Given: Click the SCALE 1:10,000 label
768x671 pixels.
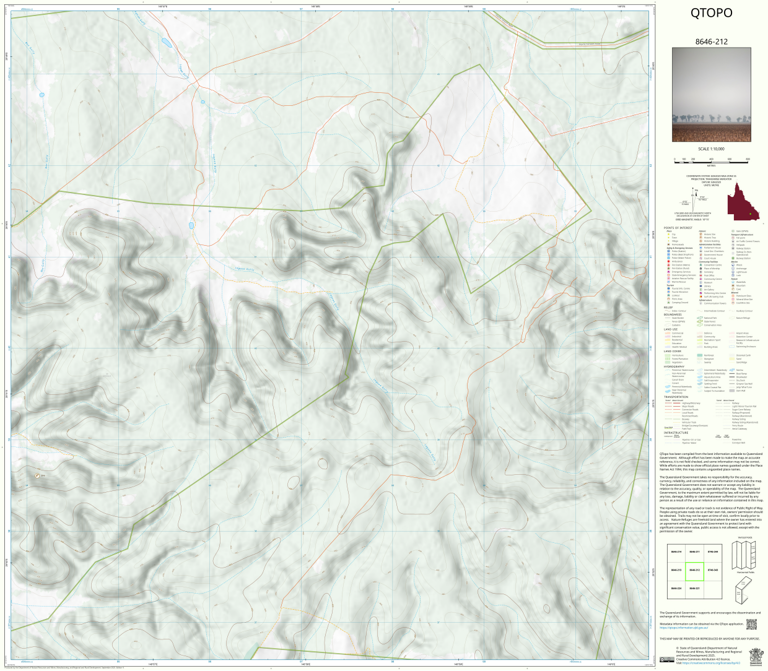Looking at the screenshot, I should click(x=711, y=149).
